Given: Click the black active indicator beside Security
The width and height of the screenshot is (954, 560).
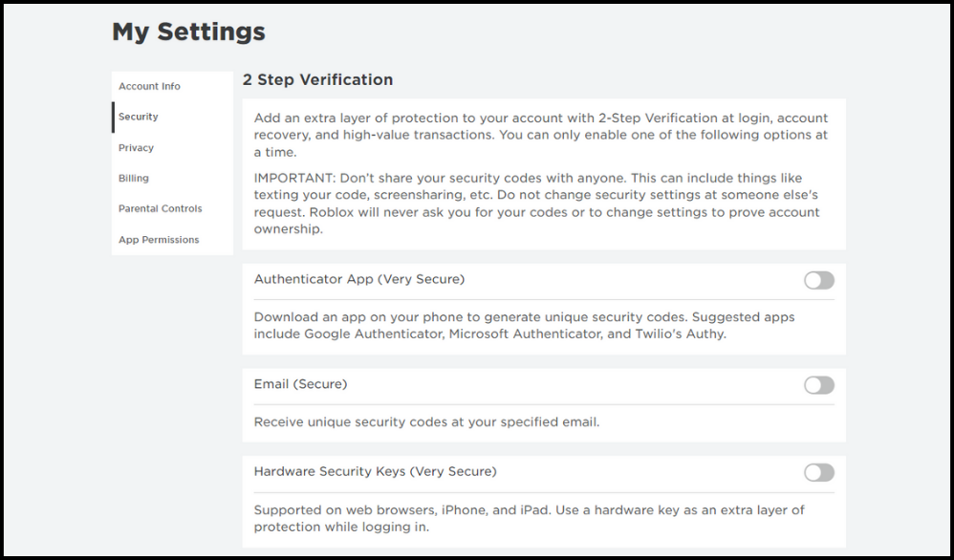Looking at the screenshot, I should coord(113,117).
